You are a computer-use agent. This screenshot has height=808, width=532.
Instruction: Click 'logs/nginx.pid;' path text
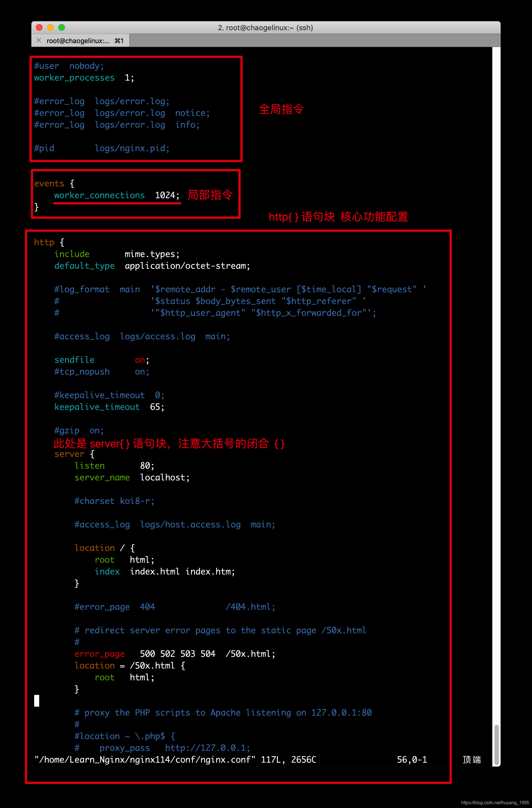click(x=132, y=148)
